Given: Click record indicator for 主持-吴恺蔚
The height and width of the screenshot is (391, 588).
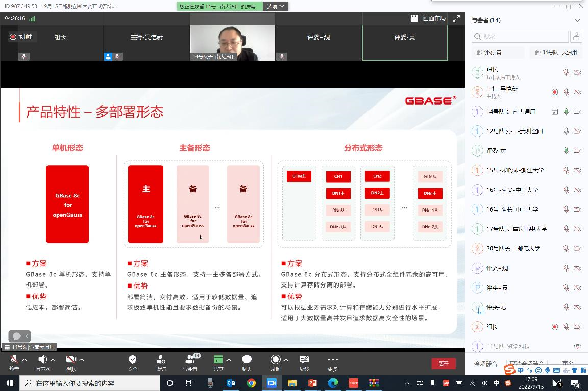Looking at the screenshot, I should point(555,92).
